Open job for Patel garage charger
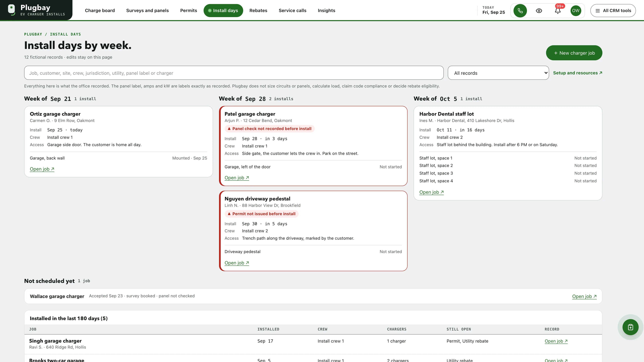644x362 pixels. point(237,178)
